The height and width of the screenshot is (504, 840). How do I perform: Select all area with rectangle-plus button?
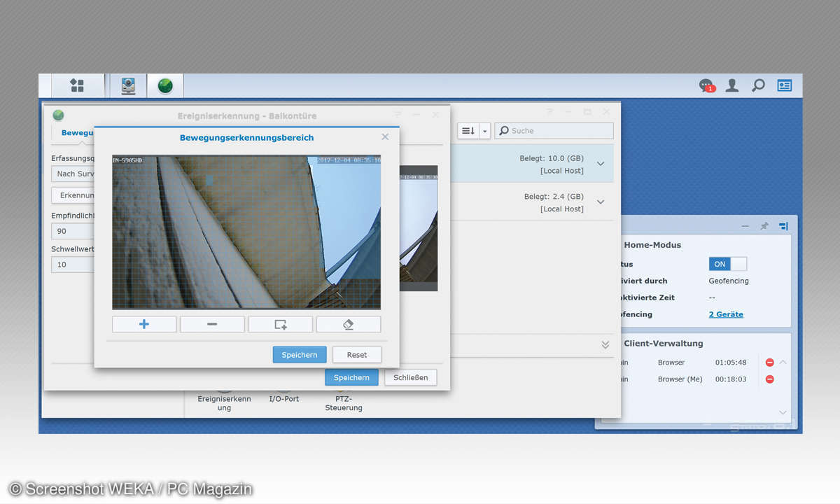pyautogui.click(x=281, y=324)
